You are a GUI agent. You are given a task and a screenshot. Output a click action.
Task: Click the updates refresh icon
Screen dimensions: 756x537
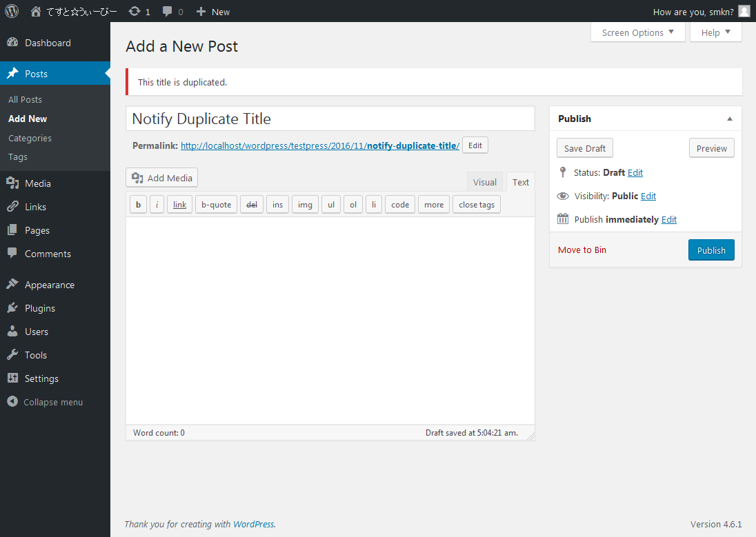pyautogui.click(x=135, y=11)
